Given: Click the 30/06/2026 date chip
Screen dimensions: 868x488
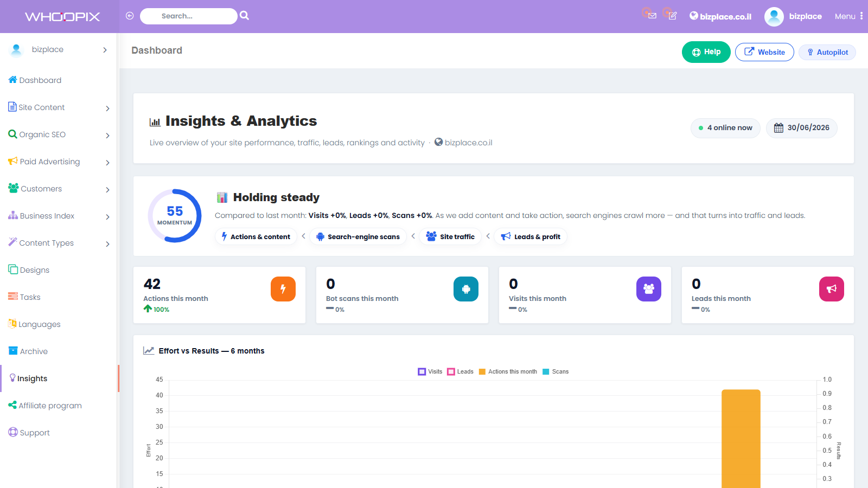Looking at the screenshot, I should [802, 128].
